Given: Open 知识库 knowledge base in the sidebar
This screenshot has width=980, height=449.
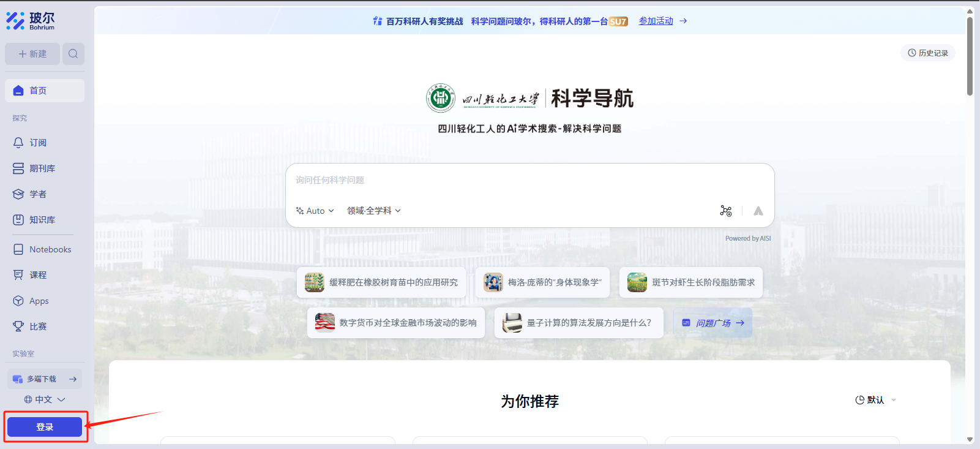Looking at the screenshot, I should [42, 220].
